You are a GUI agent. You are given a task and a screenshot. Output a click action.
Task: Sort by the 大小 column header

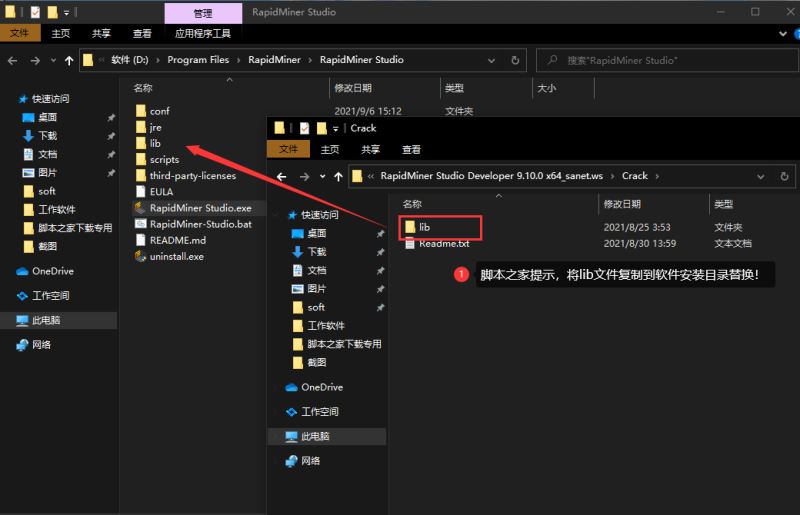click(x=546, y=88)
